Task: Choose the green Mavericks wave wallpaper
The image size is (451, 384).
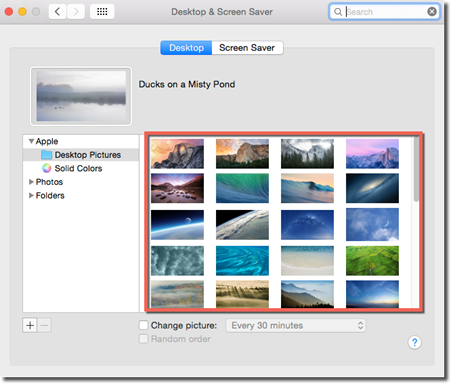Action: 242,188
